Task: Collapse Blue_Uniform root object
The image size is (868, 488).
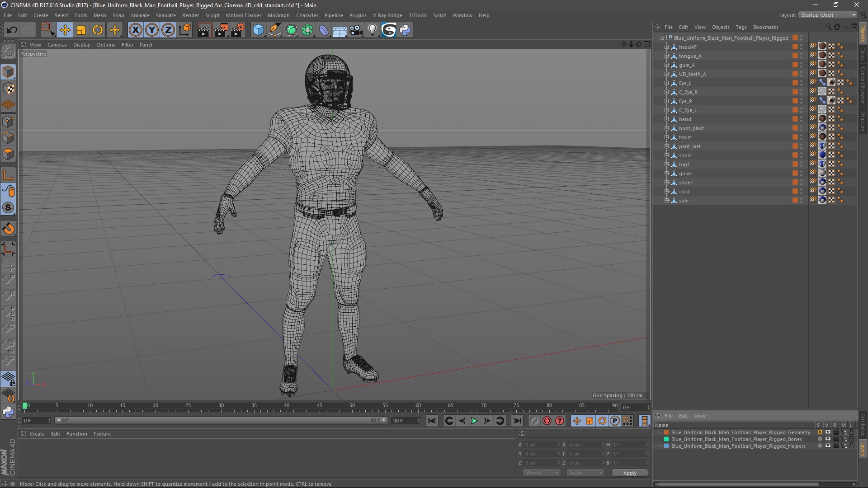Action: tap(661, 38)
